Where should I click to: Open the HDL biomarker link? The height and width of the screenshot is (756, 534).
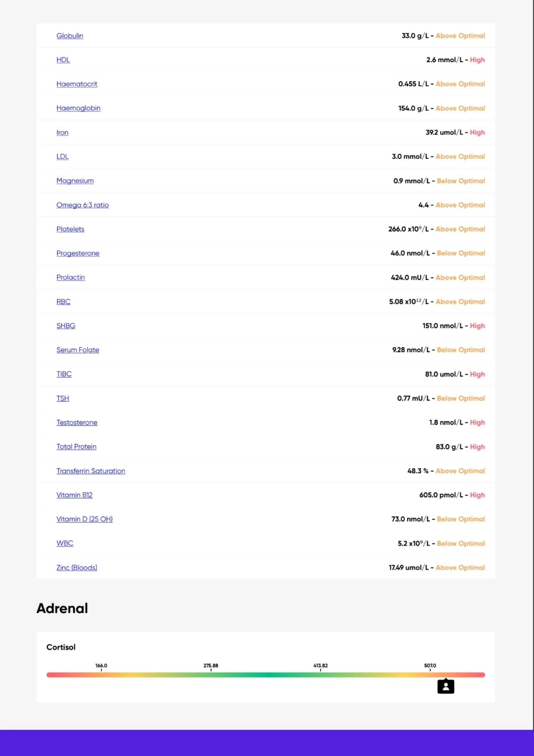pyautogui.click(x=63, y=60)
